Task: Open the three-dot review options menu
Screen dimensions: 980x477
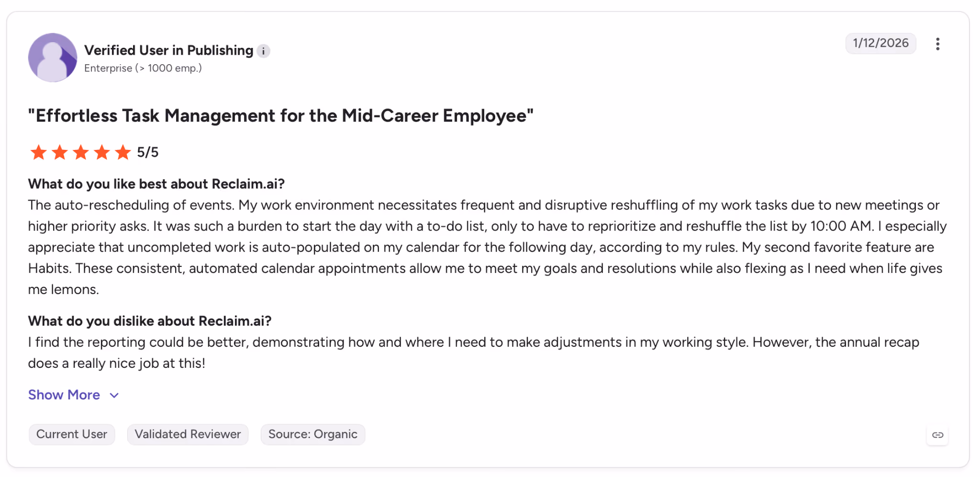Action: click(937, 44)
